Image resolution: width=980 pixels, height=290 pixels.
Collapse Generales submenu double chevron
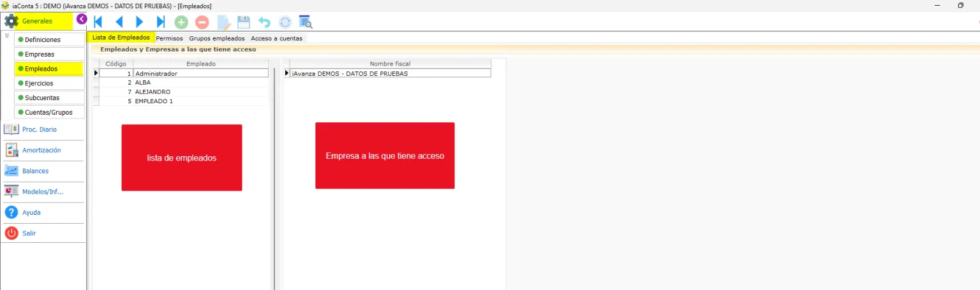click(x=7, y=36)
